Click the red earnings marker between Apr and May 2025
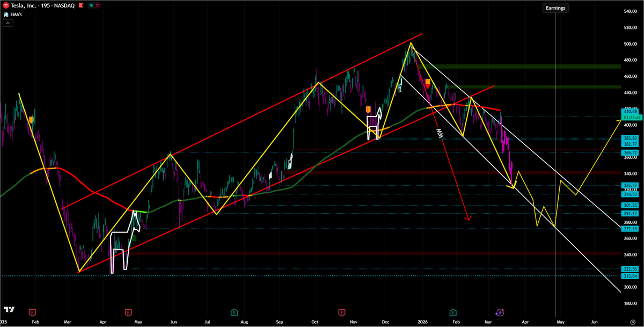644x327 pixels. [128, 311]
